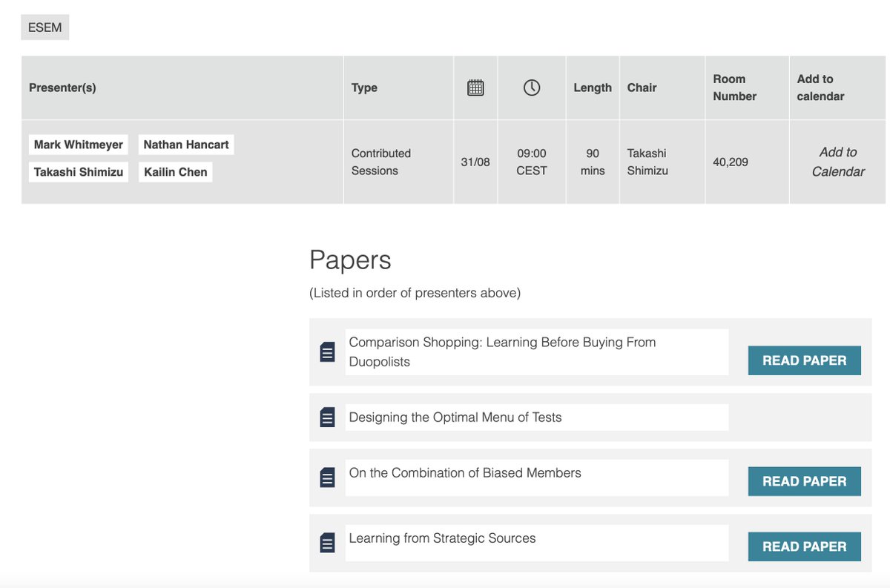Open presenter Mark Whitmeyer
This screenshot has width=890, height=588.
(79, 145)
